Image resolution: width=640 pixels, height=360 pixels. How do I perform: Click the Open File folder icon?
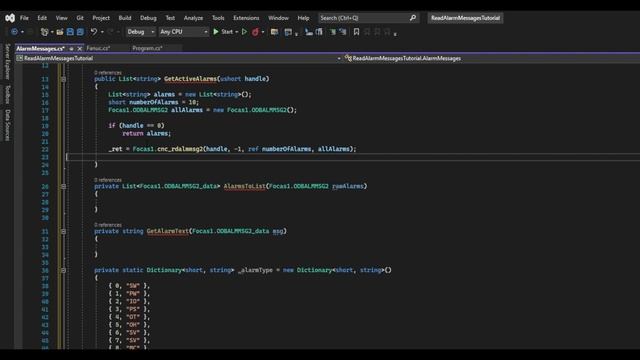[60, 32]
